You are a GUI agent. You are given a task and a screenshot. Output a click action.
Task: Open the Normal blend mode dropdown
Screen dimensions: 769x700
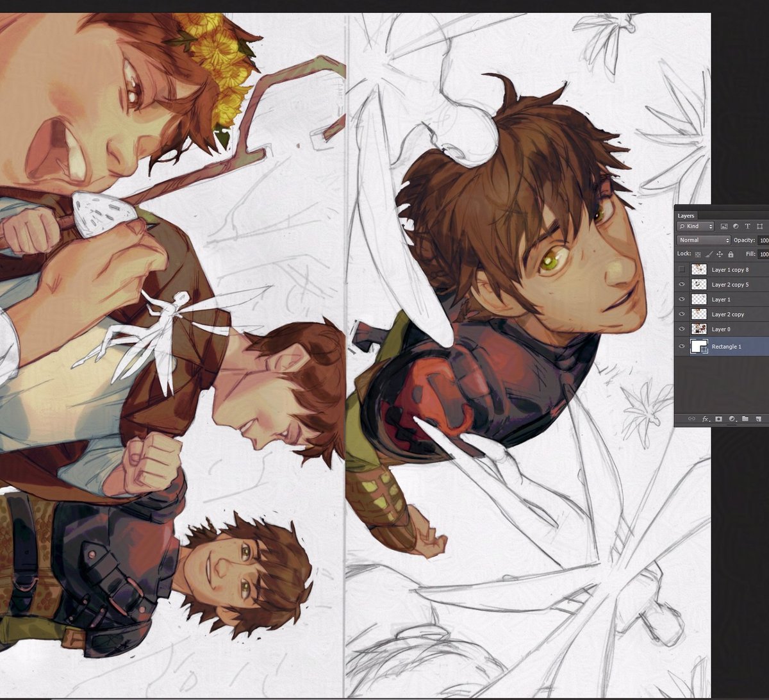point(704,240)
